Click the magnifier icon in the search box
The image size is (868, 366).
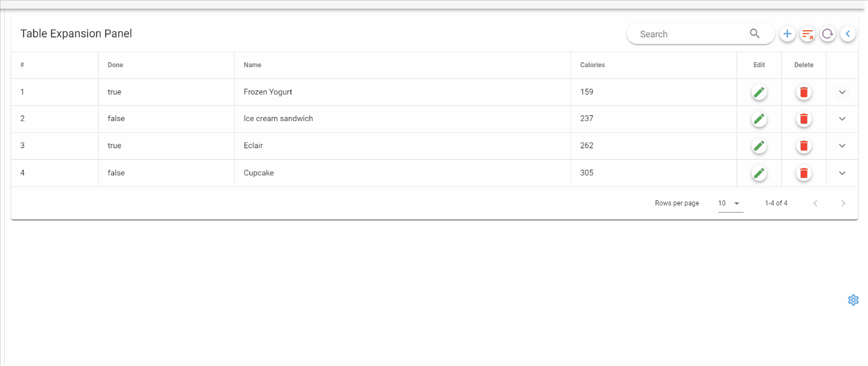tap(755, 34)
